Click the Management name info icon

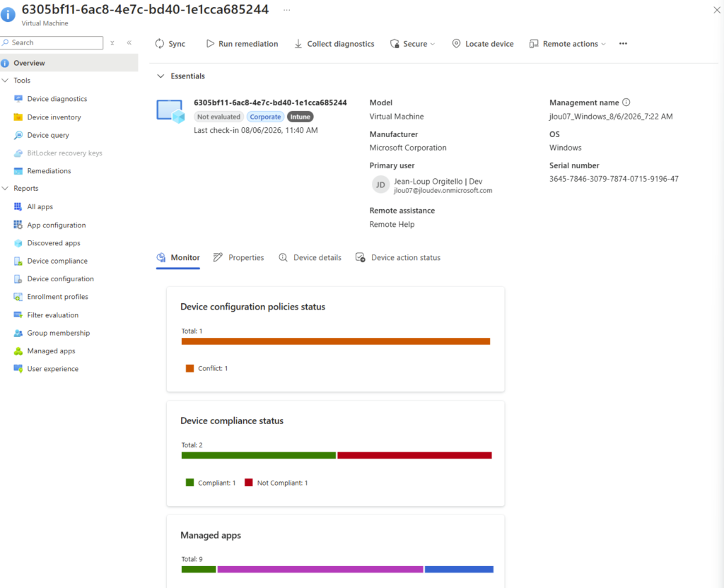coord(626,102)
